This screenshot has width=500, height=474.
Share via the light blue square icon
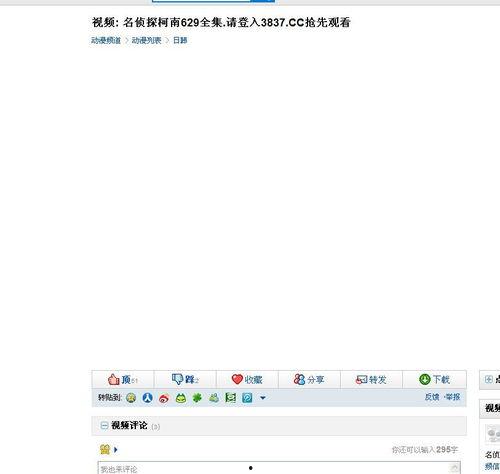[x=247, y=397]
